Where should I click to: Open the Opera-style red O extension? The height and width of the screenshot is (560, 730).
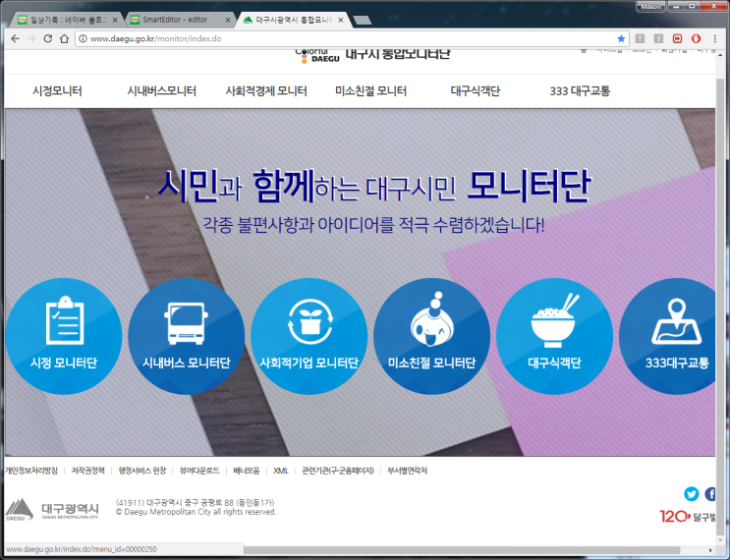(696, 38)
